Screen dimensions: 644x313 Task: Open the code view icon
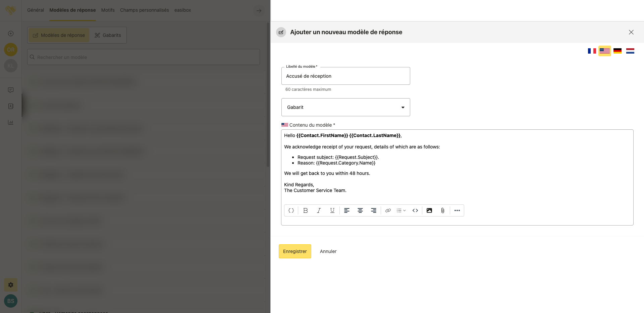coord(415,210)
